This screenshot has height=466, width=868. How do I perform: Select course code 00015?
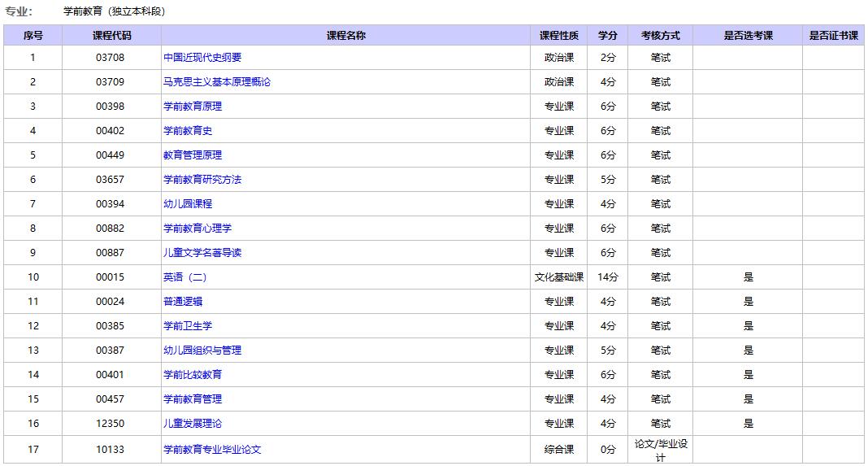[x=111, y=277]
